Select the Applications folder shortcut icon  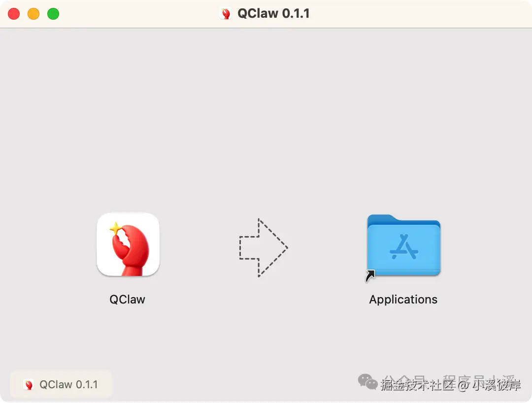(403, 245)
